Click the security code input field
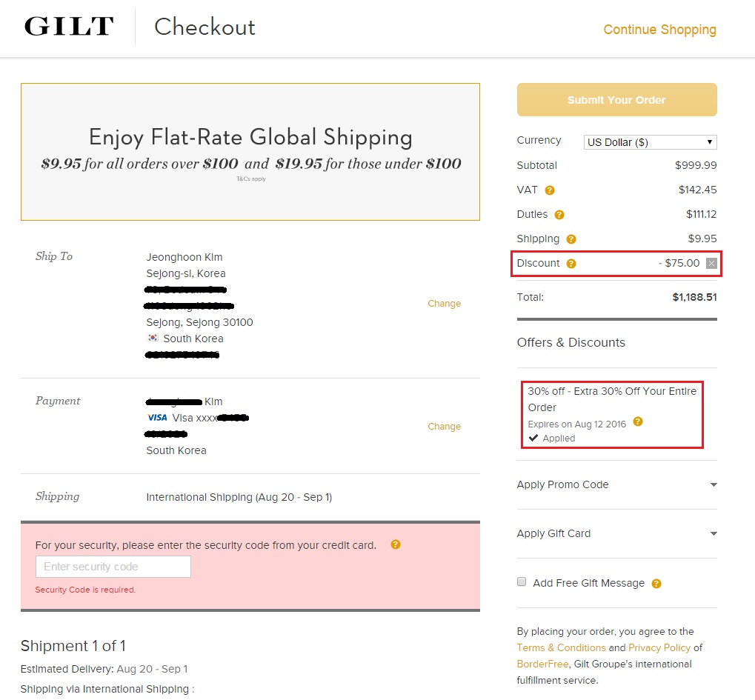The image size is (755, 700). pos(113,567)
